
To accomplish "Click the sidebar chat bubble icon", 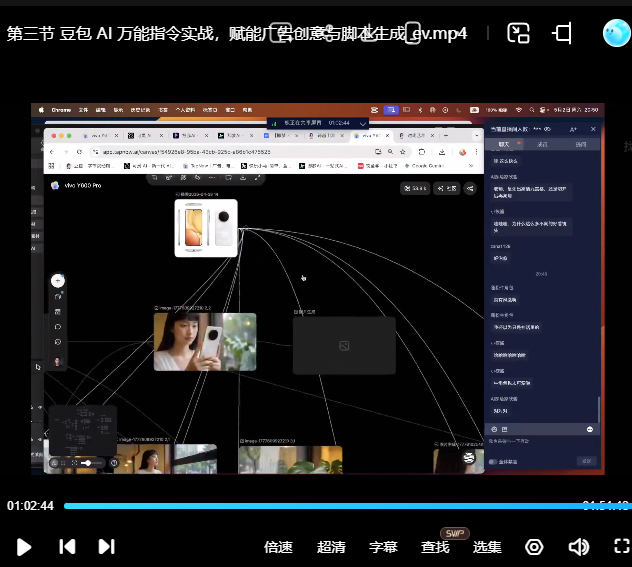I will coord(58,327).
